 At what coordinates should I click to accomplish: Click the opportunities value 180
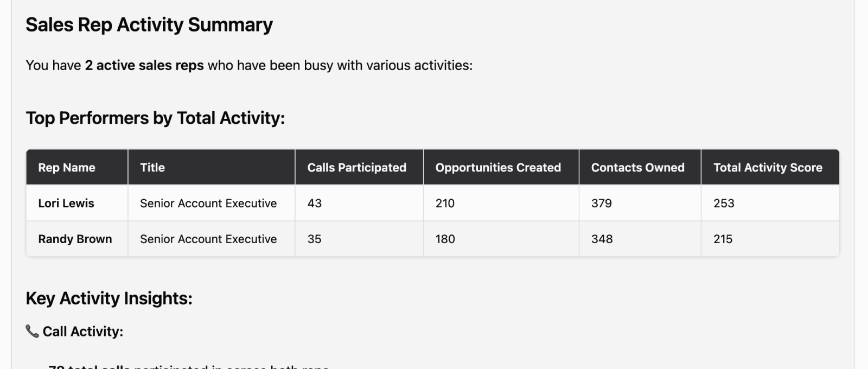(445, 239)
